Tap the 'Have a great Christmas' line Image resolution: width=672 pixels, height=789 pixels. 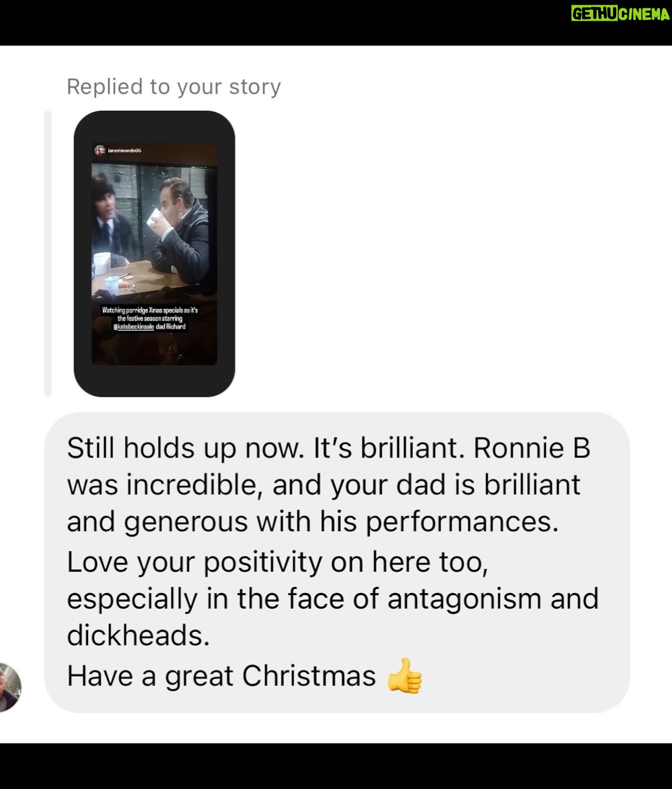tap(221, 677)
